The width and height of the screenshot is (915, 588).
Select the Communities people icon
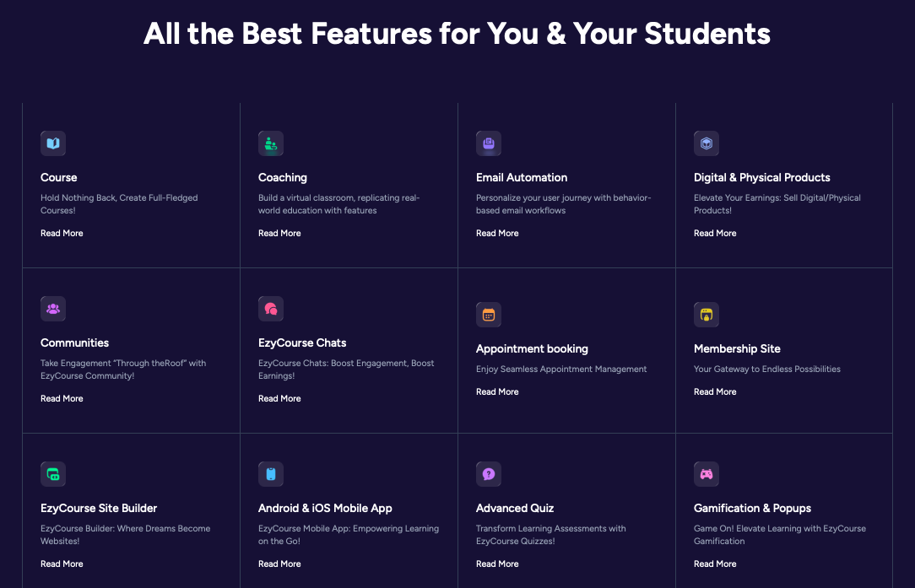53,309
